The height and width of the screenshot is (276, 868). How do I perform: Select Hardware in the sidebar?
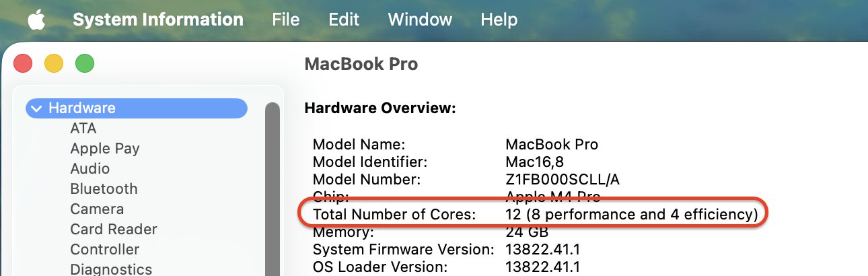point(82,108)
